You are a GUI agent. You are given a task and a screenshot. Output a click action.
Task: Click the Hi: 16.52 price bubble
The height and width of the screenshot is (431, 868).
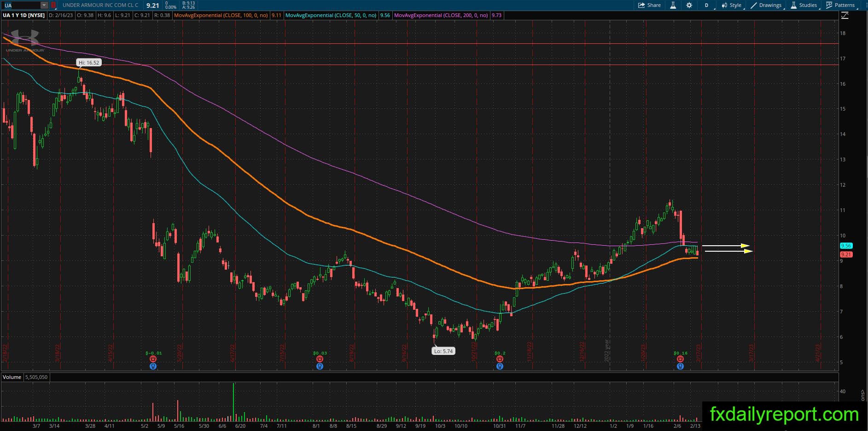click(89, 63)
